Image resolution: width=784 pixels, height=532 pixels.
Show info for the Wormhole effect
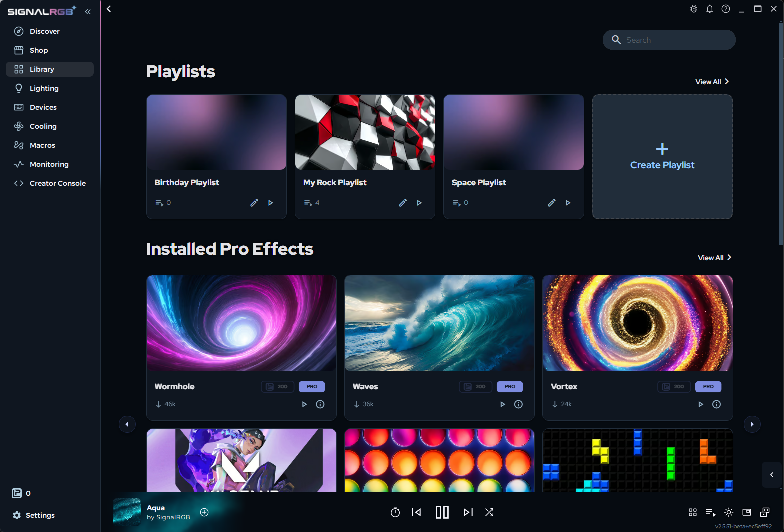(x=320, y=404)
